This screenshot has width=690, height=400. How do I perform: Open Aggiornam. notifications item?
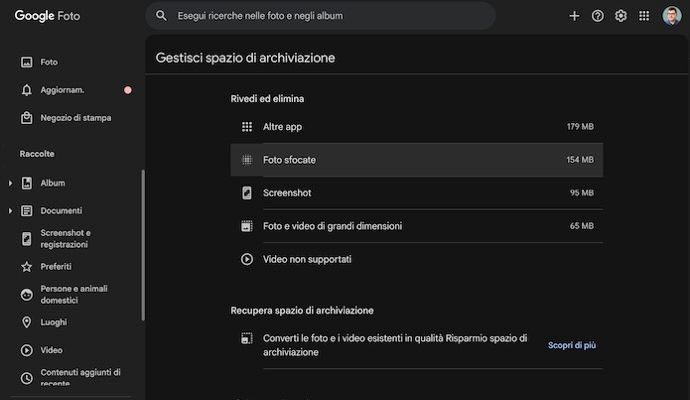pos(62,90)
